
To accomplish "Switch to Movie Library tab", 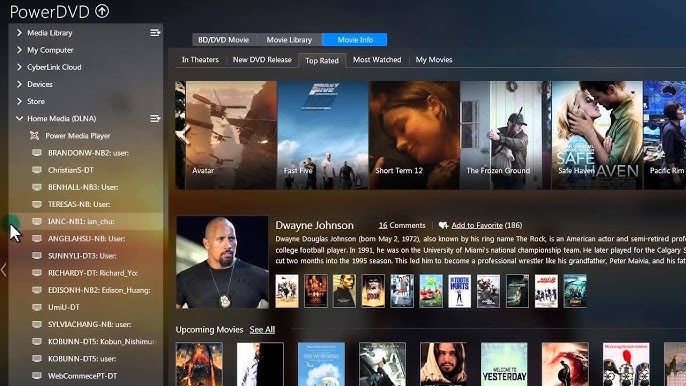I will (x=289, y=40).
